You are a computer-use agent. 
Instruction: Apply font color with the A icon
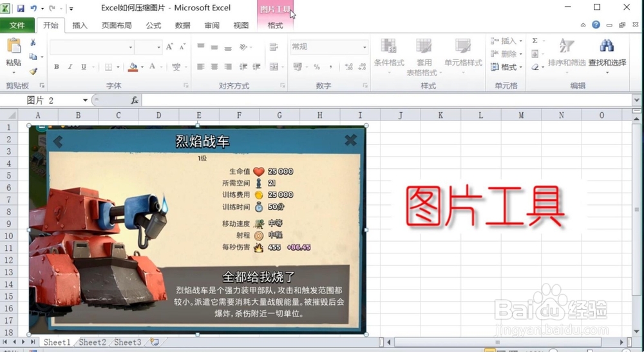153,66
